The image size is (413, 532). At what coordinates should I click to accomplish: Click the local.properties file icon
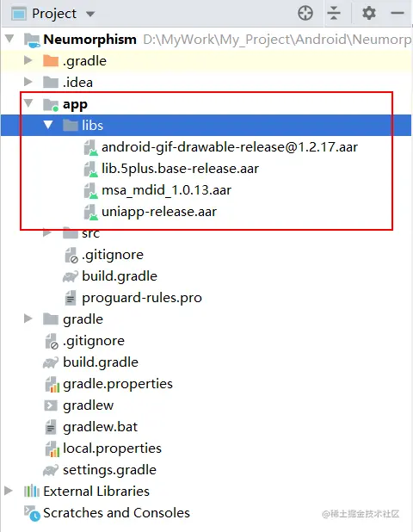[52, 448]
